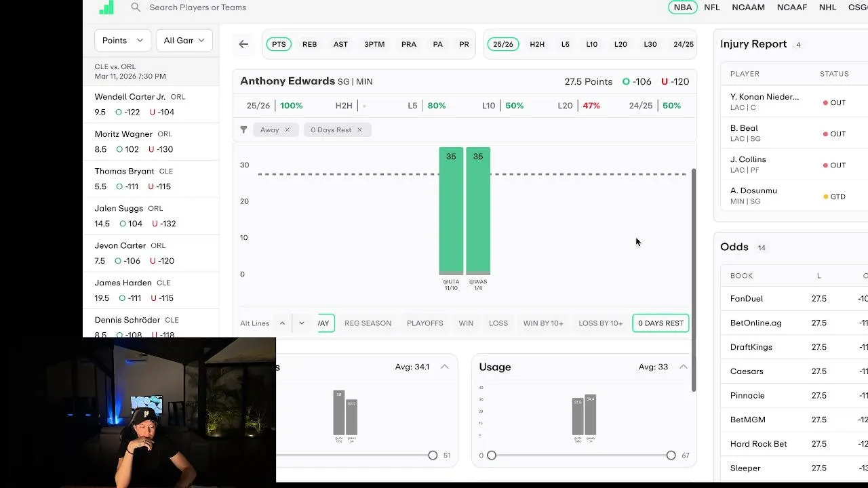Viewport: 868px width, 488px height.
Task: Open Wendell Carter Jr. prop
Action: (151, 104)
